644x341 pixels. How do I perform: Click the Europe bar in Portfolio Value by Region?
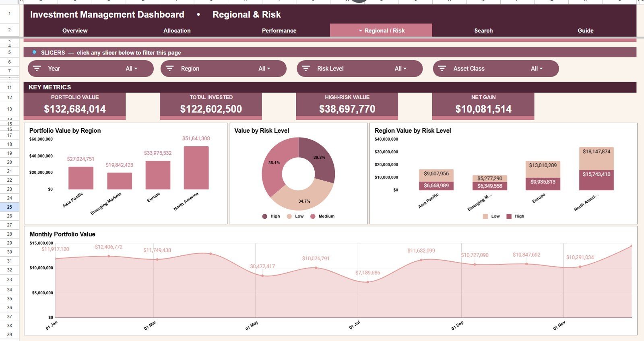158,175
